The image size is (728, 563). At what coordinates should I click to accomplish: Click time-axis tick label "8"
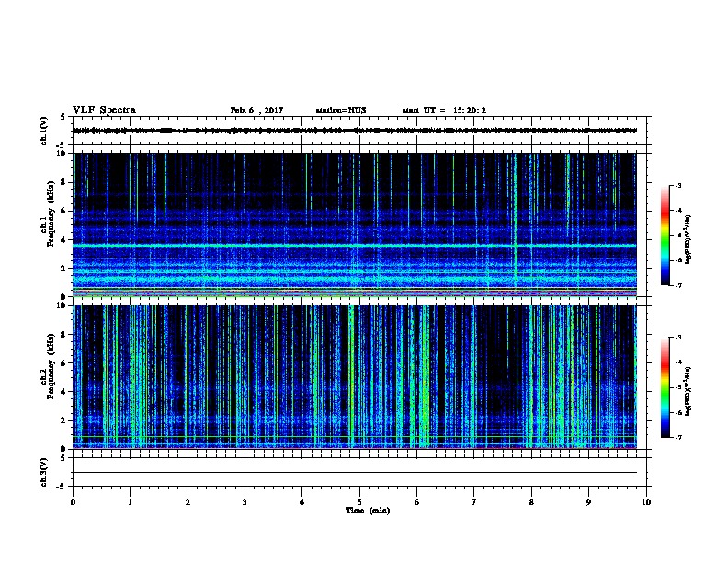coord(531,502)
